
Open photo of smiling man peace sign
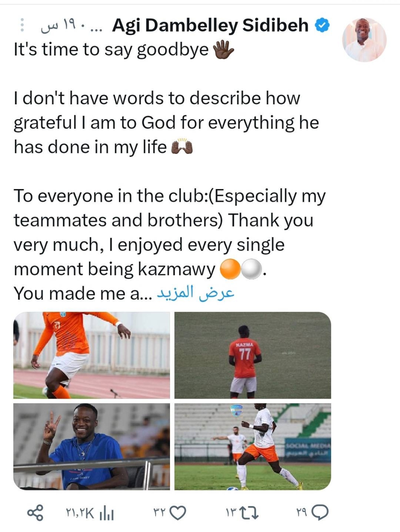pos(92,446)
